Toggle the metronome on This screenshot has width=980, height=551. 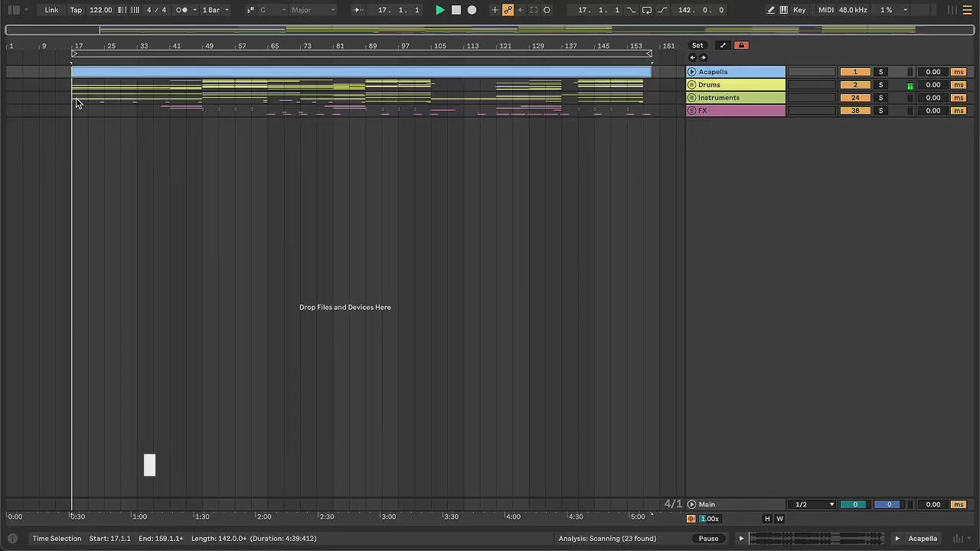coord(182,10)
